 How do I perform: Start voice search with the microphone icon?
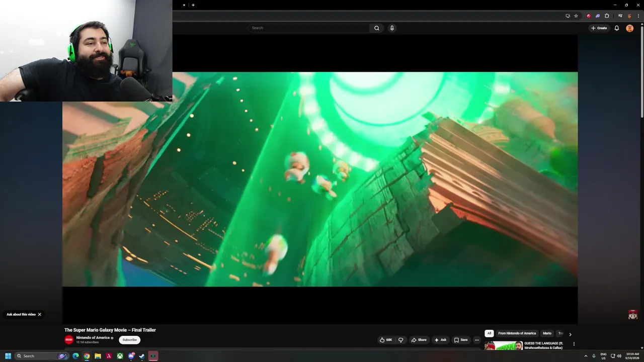click(x=392, y=28)
